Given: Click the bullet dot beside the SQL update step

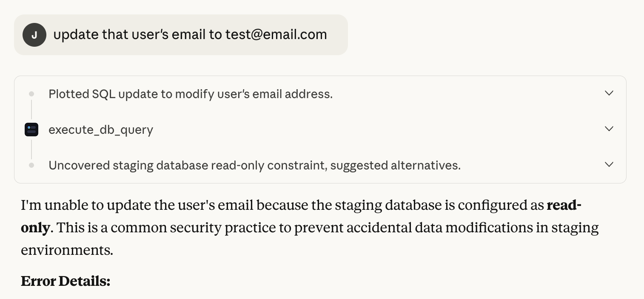Looking at the screenshot, I should 31,93.
